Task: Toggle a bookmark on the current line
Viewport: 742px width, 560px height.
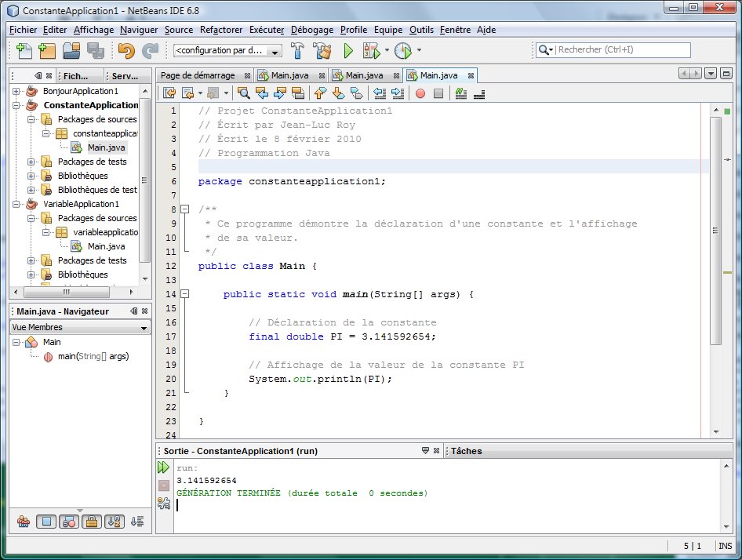Action: pyautogui.click(x=357, y=93)
